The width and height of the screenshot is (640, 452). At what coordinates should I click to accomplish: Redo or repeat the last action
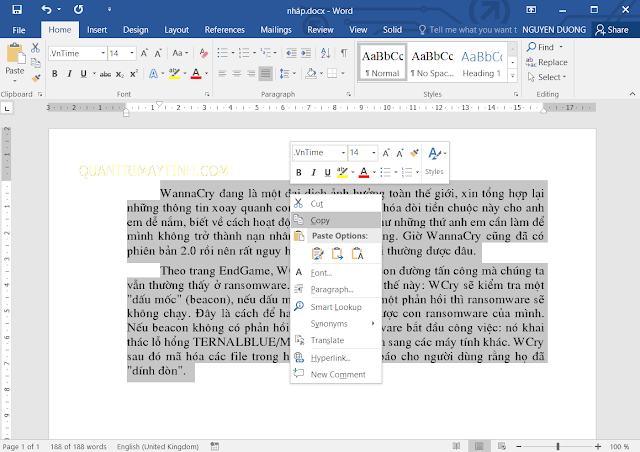[78, 9]
